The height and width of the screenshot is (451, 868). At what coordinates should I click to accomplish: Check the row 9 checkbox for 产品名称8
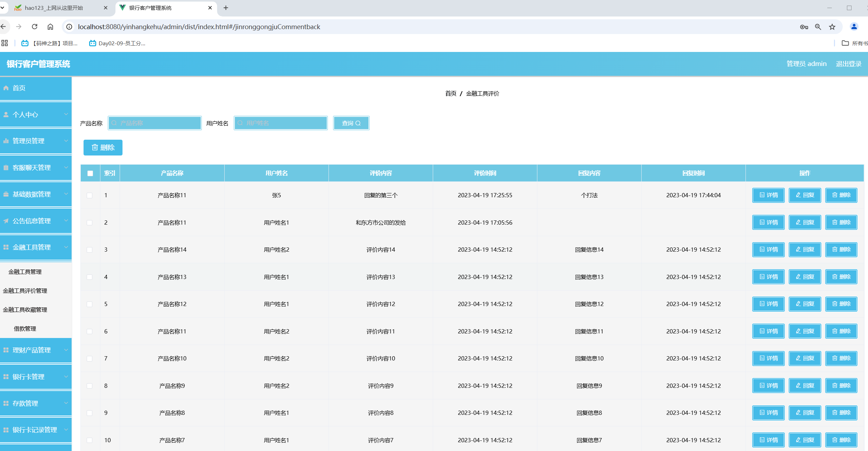coord(90,413)
